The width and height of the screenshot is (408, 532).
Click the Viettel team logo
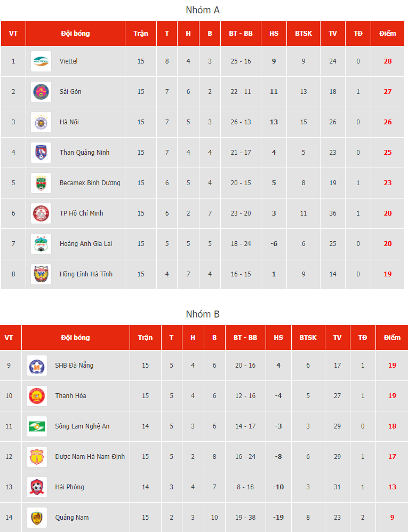(41, 61)
